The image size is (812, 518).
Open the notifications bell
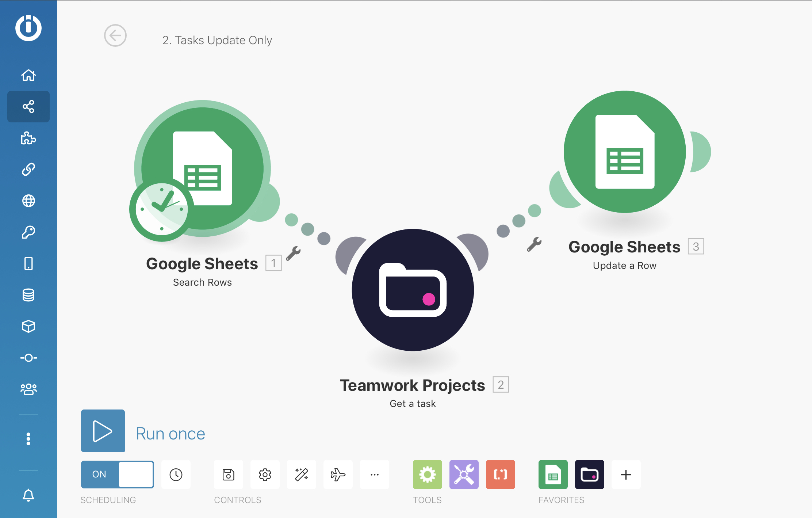[28, 495]
